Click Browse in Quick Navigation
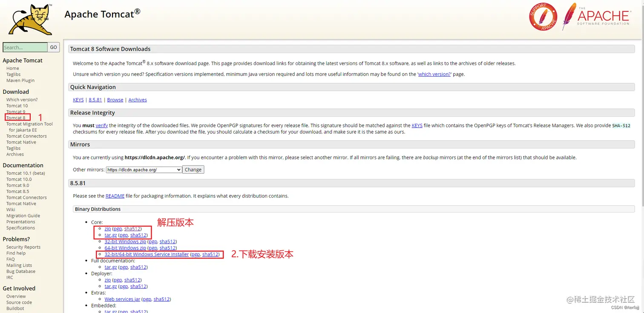This screenshot has height=313, width=644. pos(115,100)
